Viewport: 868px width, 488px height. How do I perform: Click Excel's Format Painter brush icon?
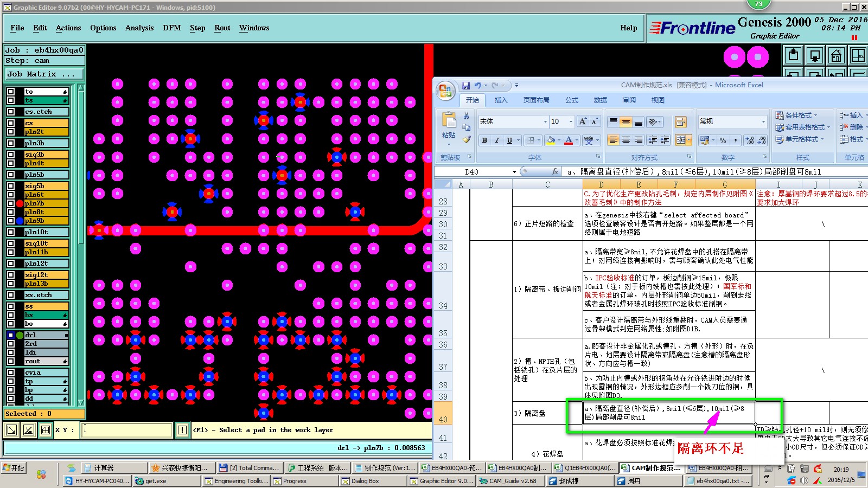click(466, 140)
